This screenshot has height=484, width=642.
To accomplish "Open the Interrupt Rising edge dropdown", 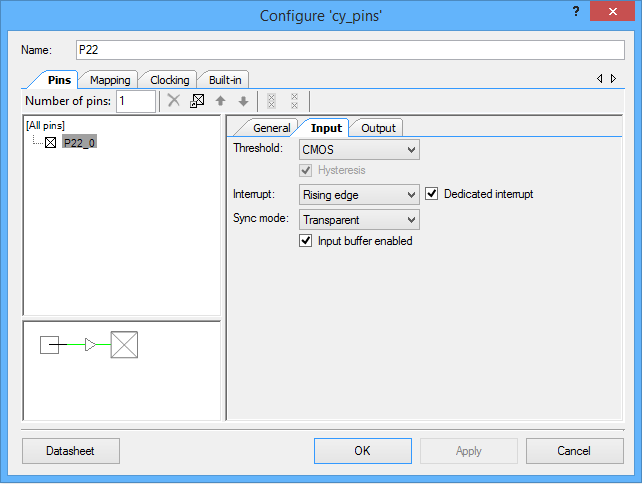I will click(x=359, y=195).
